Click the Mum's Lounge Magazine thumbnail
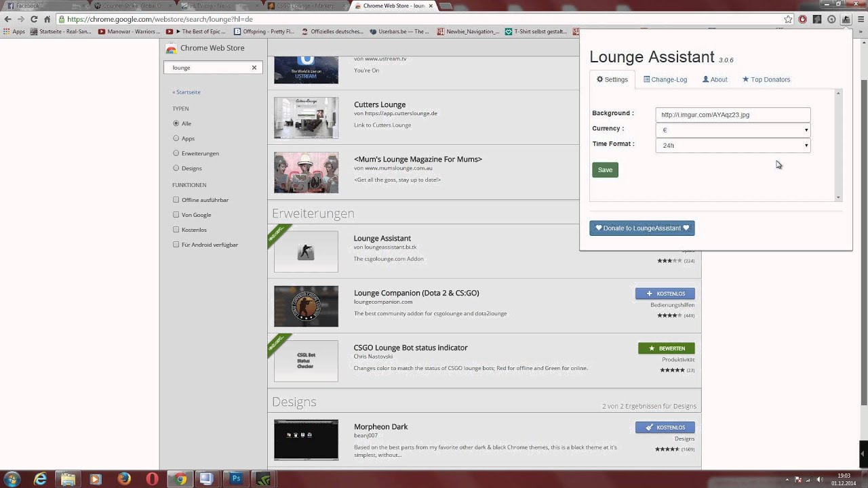 (x=306, y=172)
